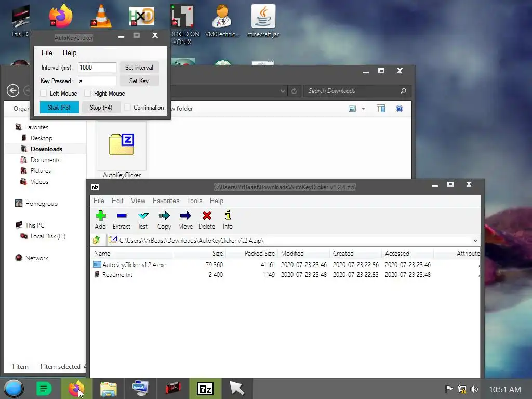This screenshot has height=399, width=532.
Task: Click the Set Interval button
Action: point(139,67)
